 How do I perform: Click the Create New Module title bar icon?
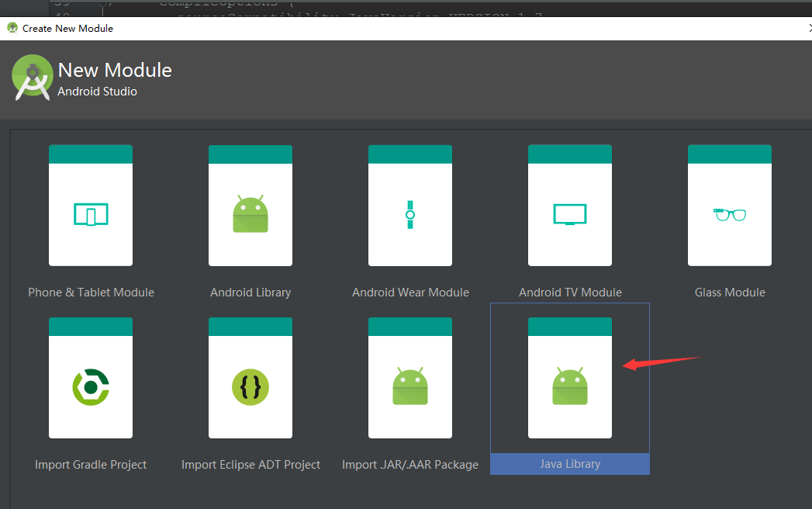point(12,28)
